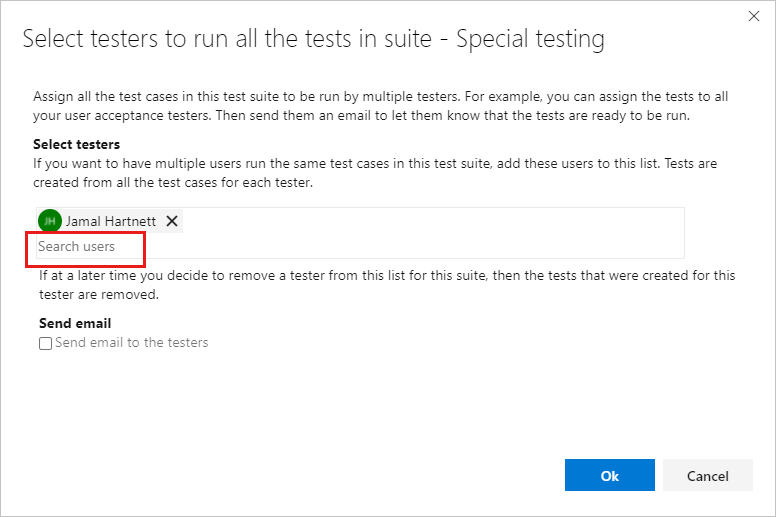Click 'Special testing' suite name in the title
The height and width of the screenshot is (517, 776).
(x=529, y=40)
